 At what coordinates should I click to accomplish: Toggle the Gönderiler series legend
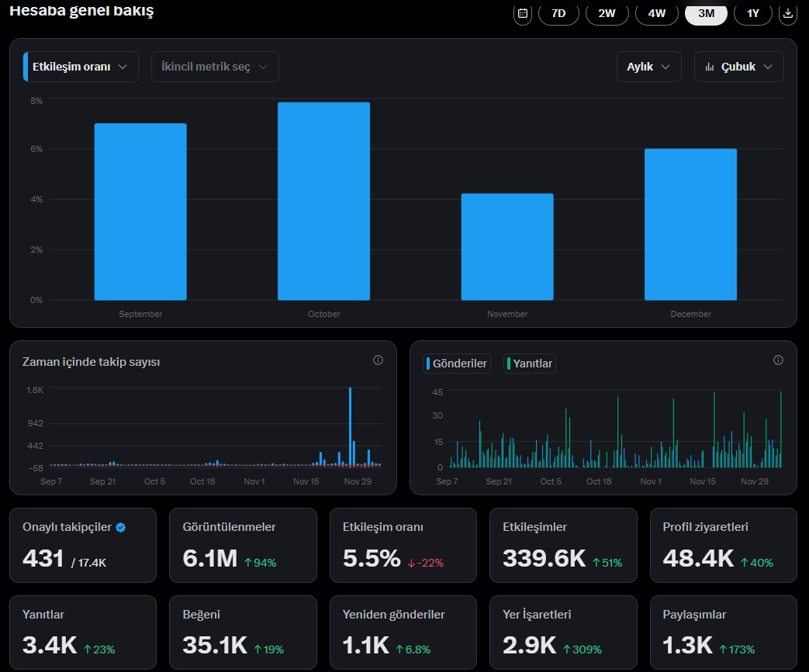(x=457, y=364)
